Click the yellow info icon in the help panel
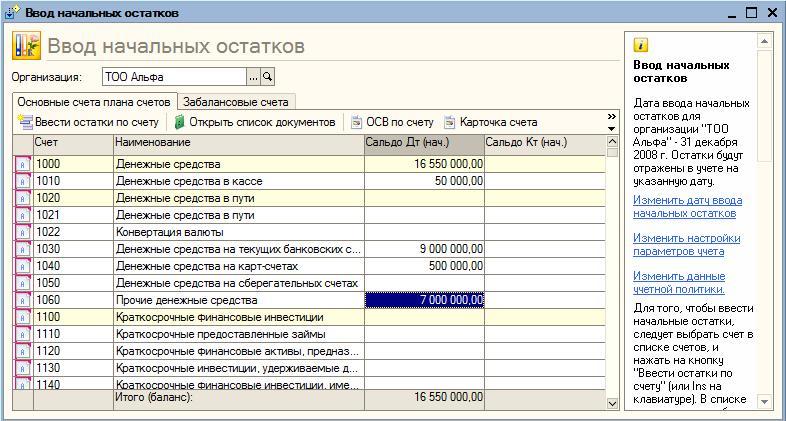The height and width of the screenshot is (421, 786). click(x=641, y=45)
